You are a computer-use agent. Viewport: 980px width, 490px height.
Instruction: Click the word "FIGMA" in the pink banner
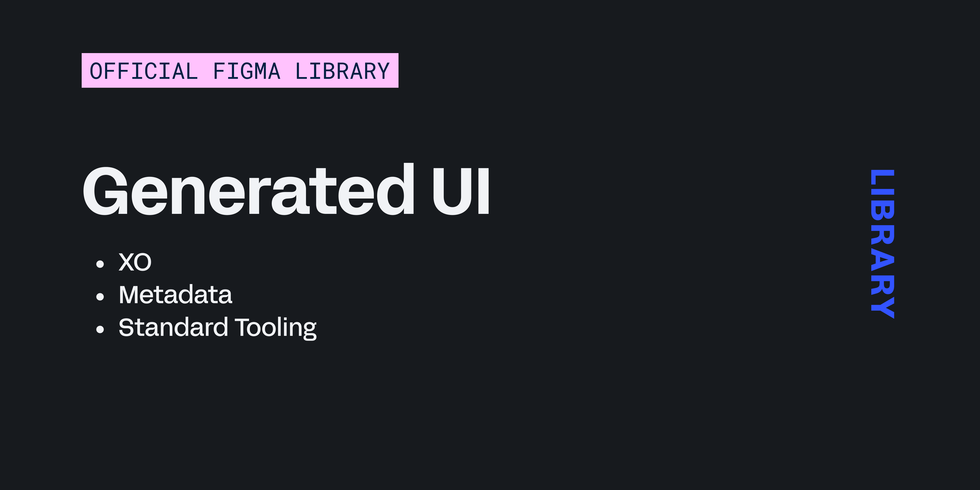(247, 71)
